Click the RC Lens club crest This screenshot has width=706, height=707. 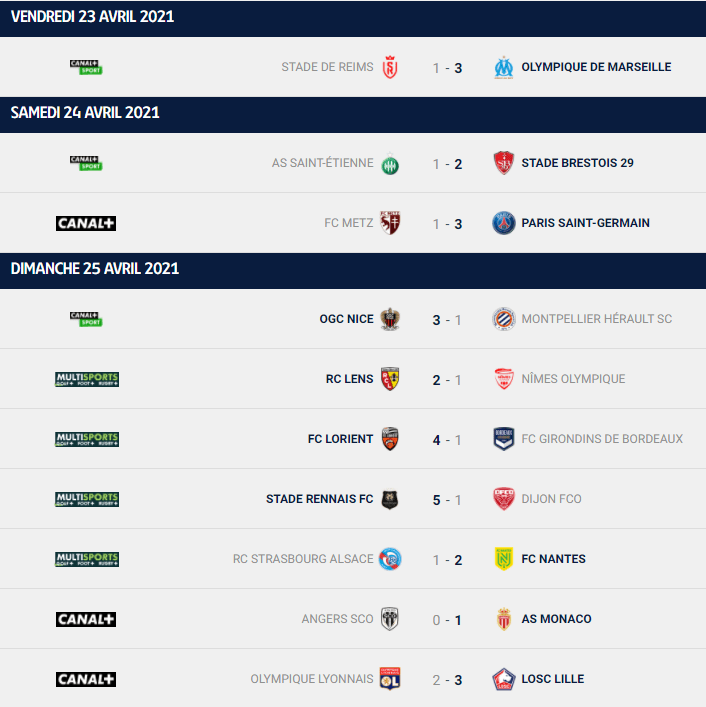point(390,379)
